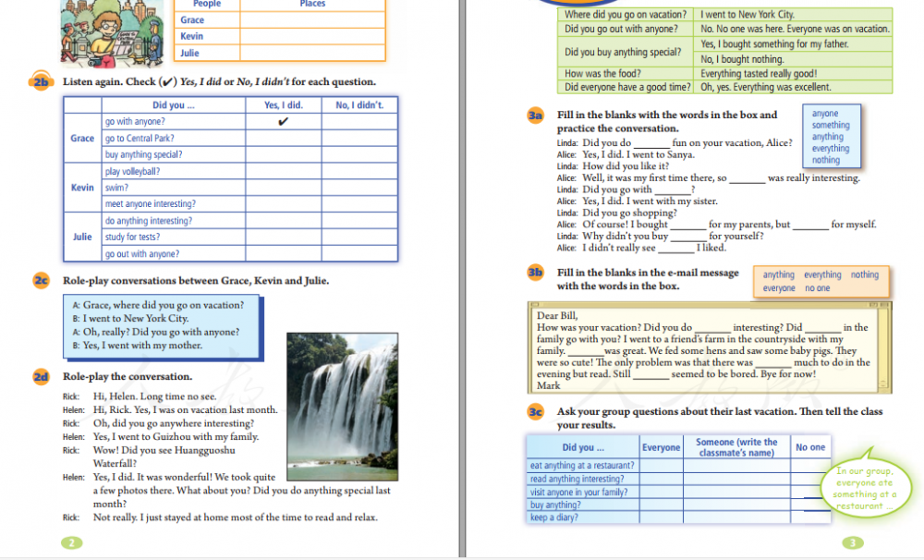Click 'Did you buy anything special?' in the green table
The image size is (924, 560).
[x=623, y=52]
